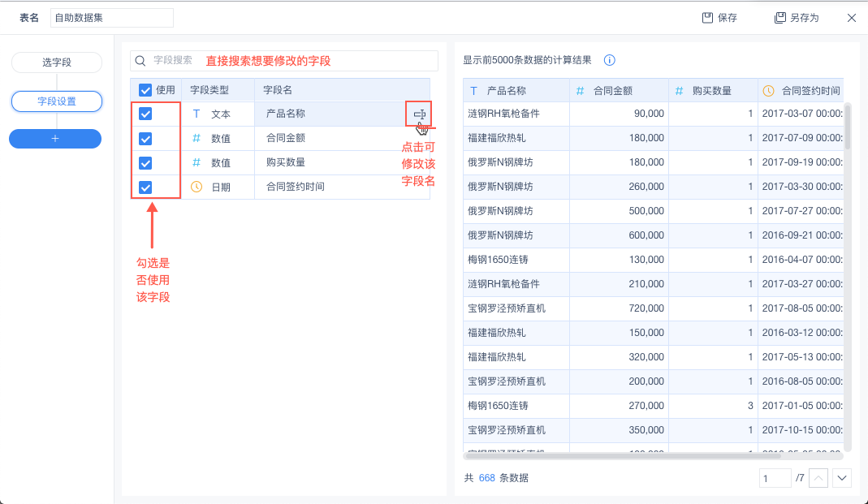868x504 pixels.
Task: Toggle the 合同金额 field checkbox
Action: tap(145, 139)
